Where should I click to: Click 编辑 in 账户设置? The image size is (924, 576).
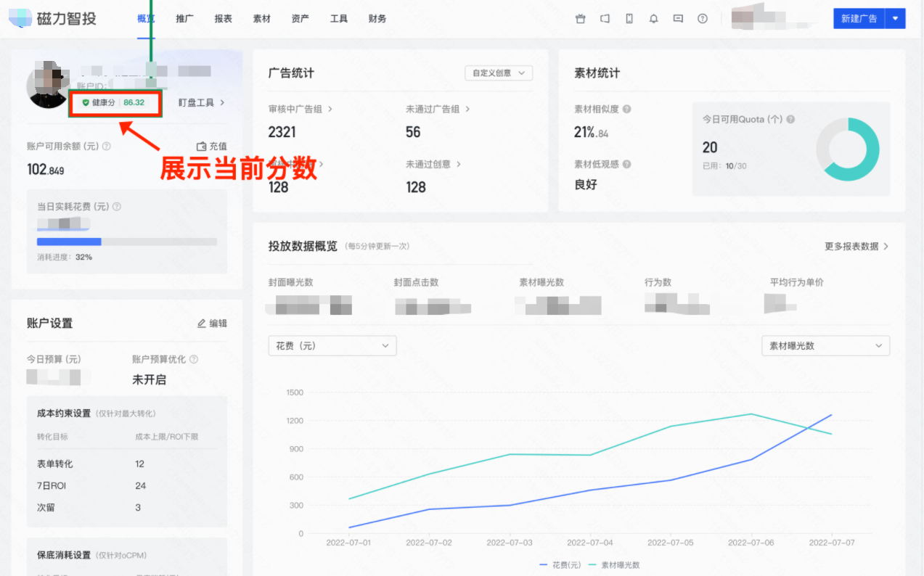click(x=212, y=324)
